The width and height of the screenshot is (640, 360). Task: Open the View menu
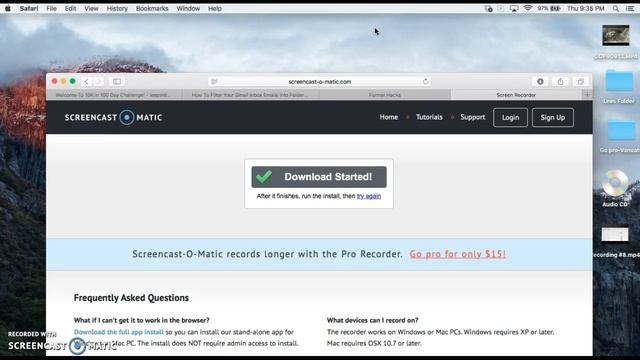tap(91, 9)
